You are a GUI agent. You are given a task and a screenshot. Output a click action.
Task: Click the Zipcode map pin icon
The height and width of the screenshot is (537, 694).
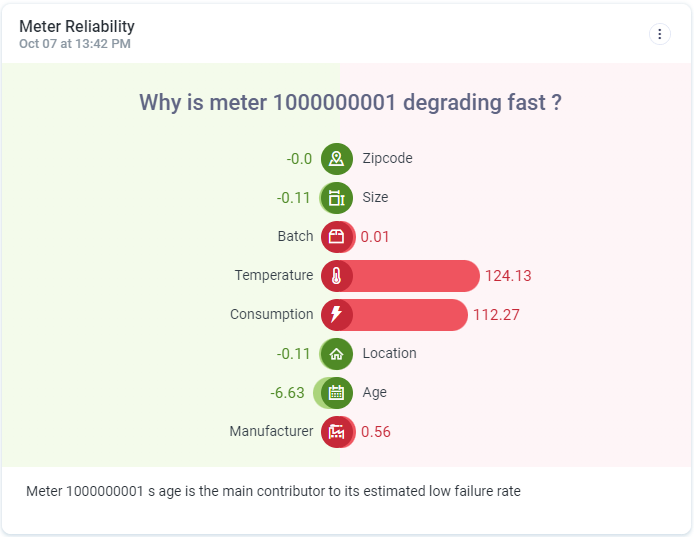[x=337, y=159]
